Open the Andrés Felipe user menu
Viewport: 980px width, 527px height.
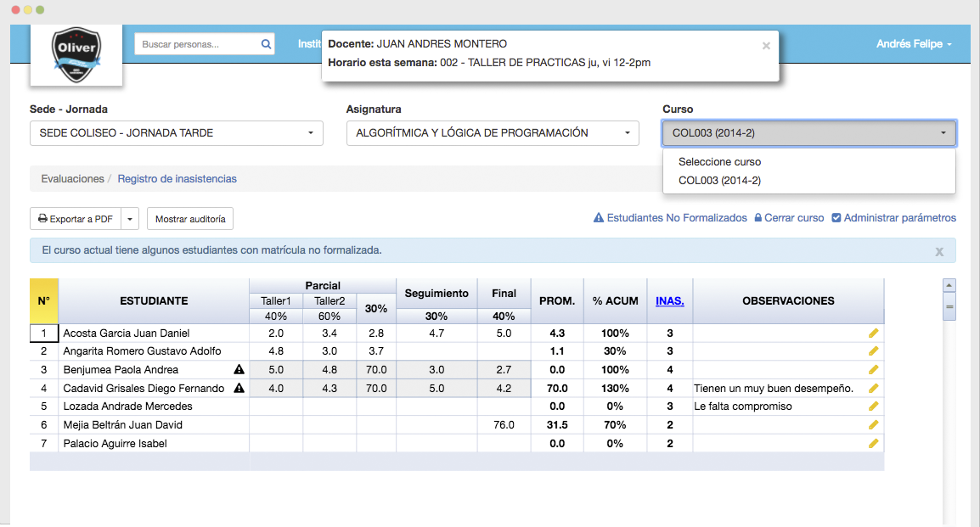(915, 43)
